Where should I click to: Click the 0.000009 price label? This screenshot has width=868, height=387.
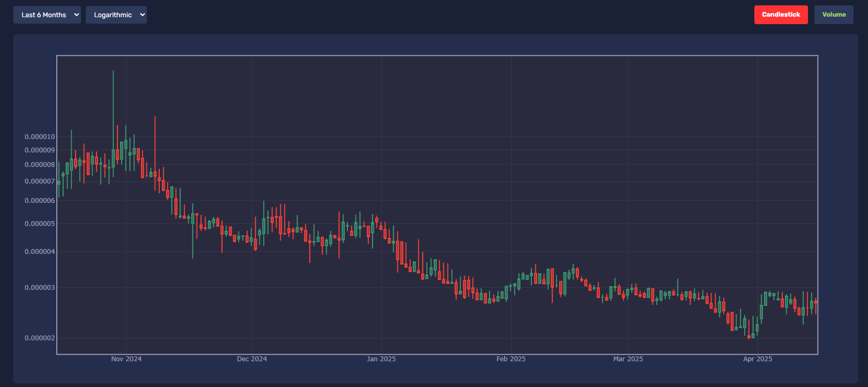tap(40, 150)
